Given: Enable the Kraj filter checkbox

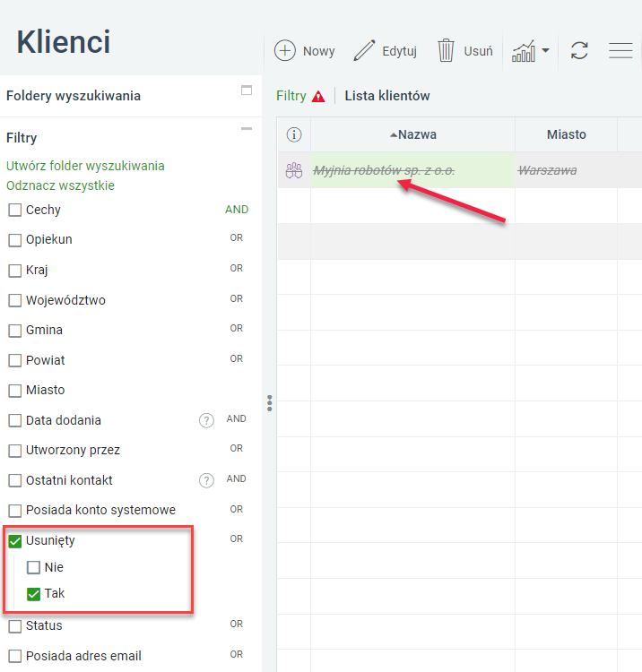Looking at the screenshot, I should 15,271.
